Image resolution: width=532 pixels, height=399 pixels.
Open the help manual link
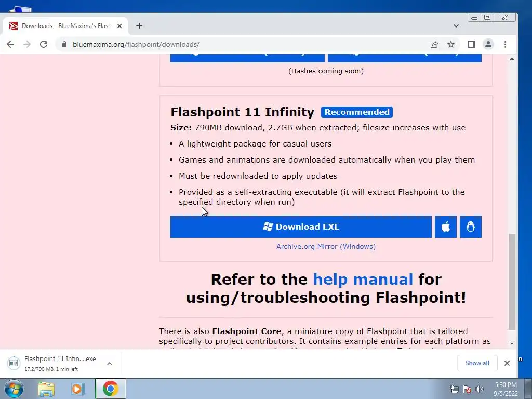[363, 280]
